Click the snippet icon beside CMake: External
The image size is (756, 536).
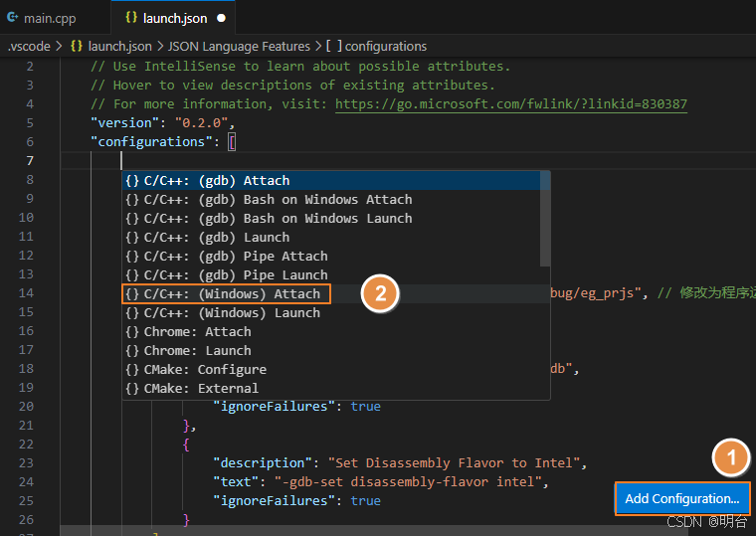pos(132,389)
